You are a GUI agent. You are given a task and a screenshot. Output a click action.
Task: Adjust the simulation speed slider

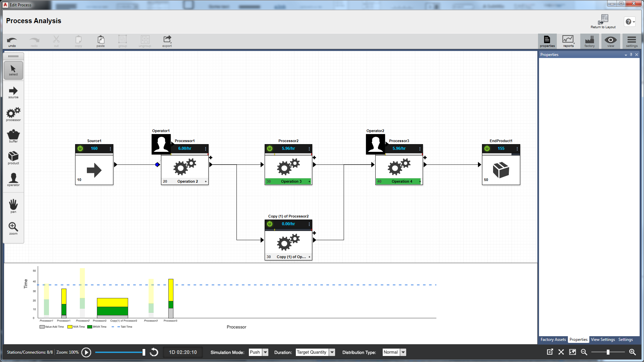(144, 352)
